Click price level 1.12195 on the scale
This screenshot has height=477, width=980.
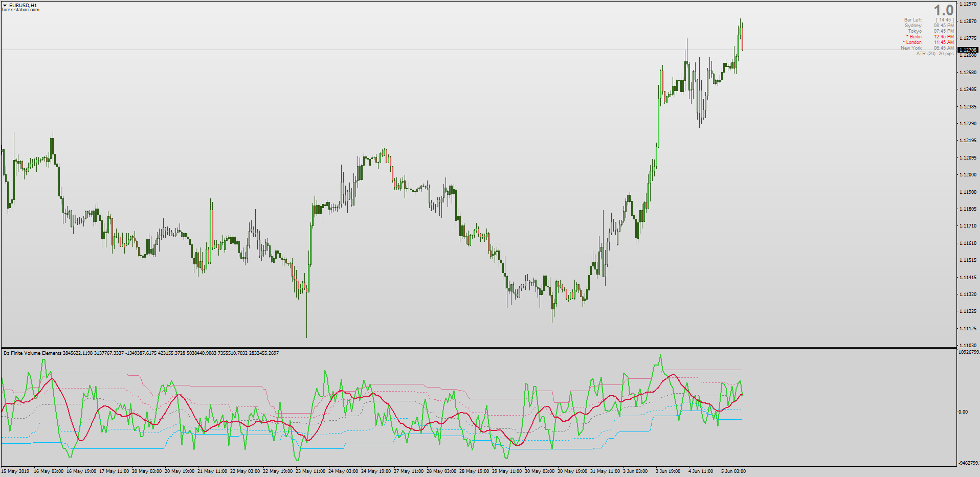pos(968,141)
